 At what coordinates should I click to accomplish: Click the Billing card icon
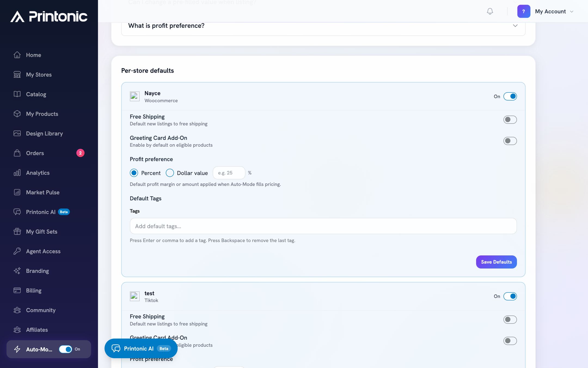pos(17,290)
